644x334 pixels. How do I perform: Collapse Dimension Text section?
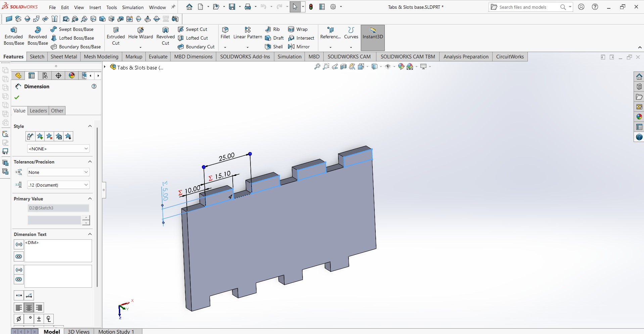[x=90, y=234]
